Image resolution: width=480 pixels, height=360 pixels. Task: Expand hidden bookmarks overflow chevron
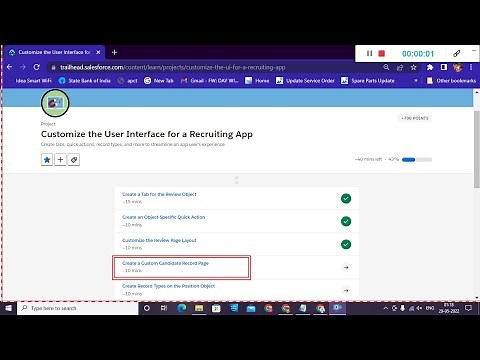point(416,81)
